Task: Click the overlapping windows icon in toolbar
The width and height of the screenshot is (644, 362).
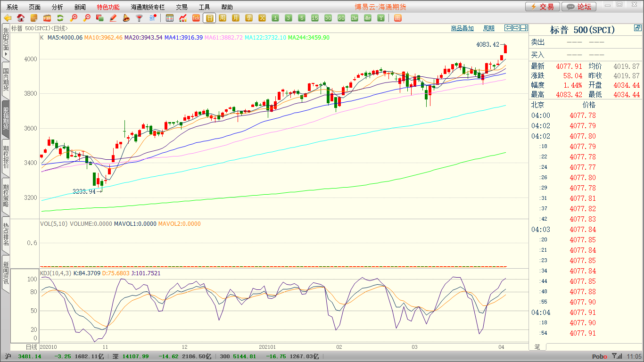Action: [x=100, y=18]
